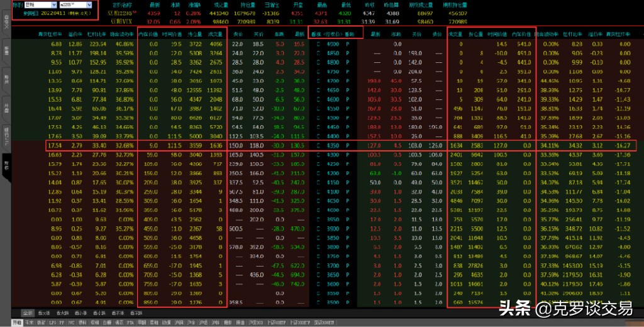Switch to the 铁矿 bottom tab
Viewport: 644px width, 327px height.
click(x=40, y=323)
